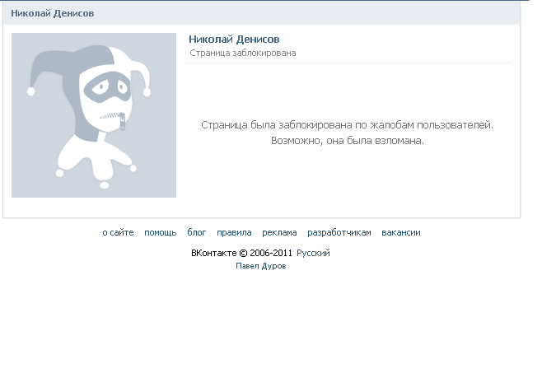Open the 'реклама' advertising link
Viewport: 556px width, 392px height.
279,232
